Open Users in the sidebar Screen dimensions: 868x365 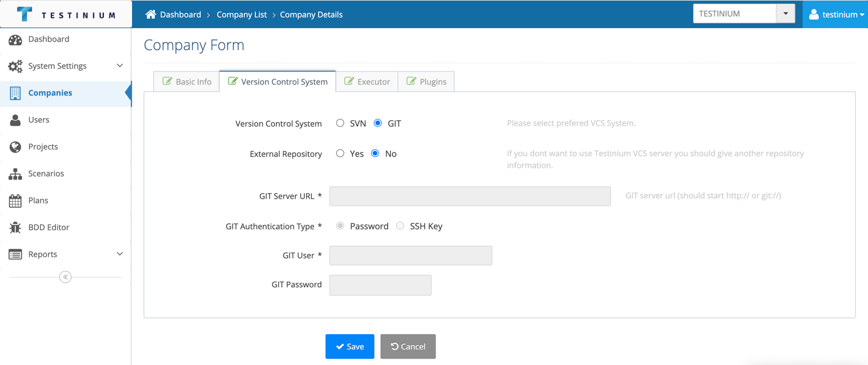tap(66, 120)
